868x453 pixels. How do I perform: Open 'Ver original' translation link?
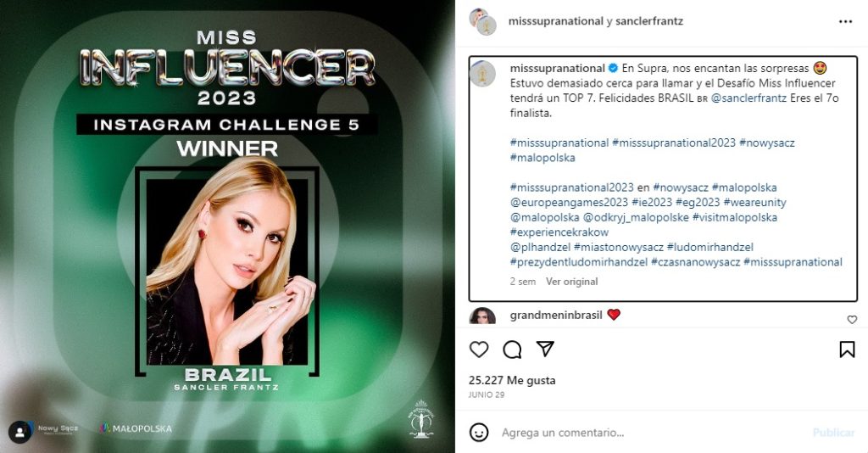pyautogui.click(x=572, y=282)
